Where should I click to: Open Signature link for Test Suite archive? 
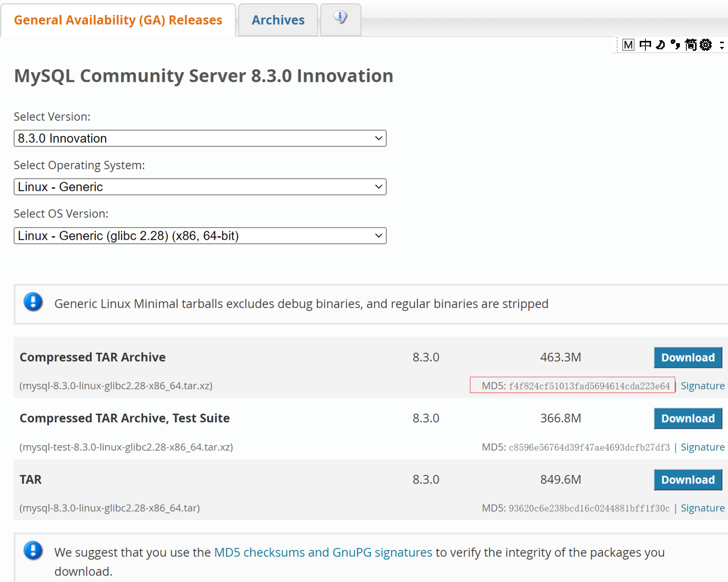(703, 447)
